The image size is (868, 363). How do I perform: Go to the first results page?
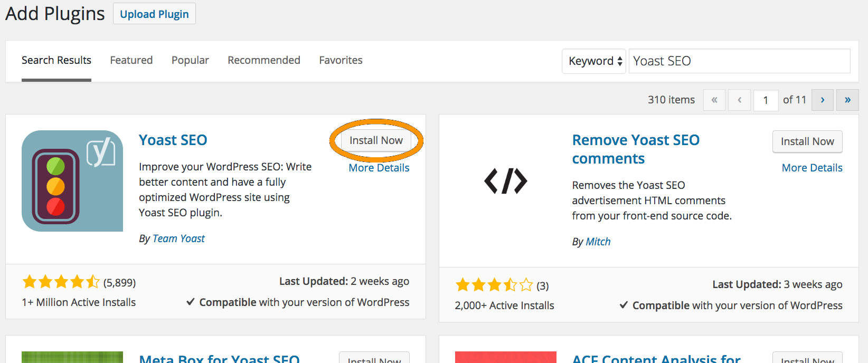click(714, 100)
